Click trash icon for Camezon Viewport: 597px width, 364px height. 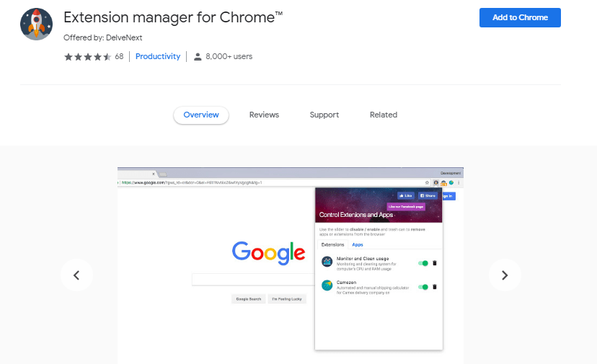pyautogui.click(x=434, y=287)
